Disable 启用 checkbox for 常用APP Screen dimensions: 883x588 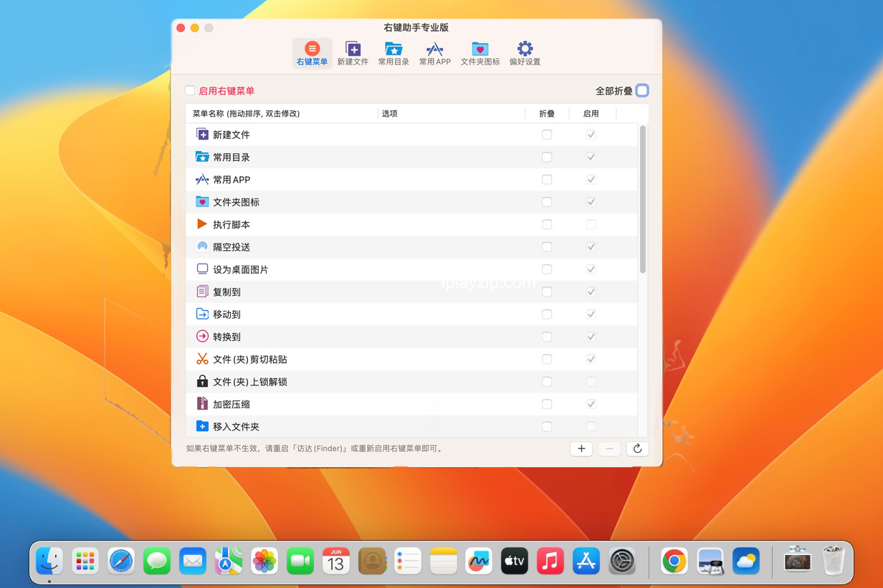pyautogui.click(x=591, y=179)
